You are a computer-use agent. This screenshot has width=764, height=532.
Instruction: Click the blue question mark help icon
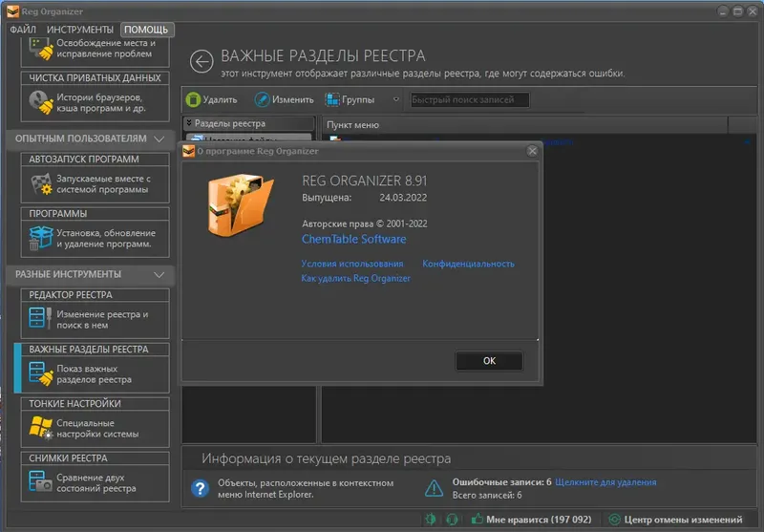pyautogui.click(x=200, y=488)
